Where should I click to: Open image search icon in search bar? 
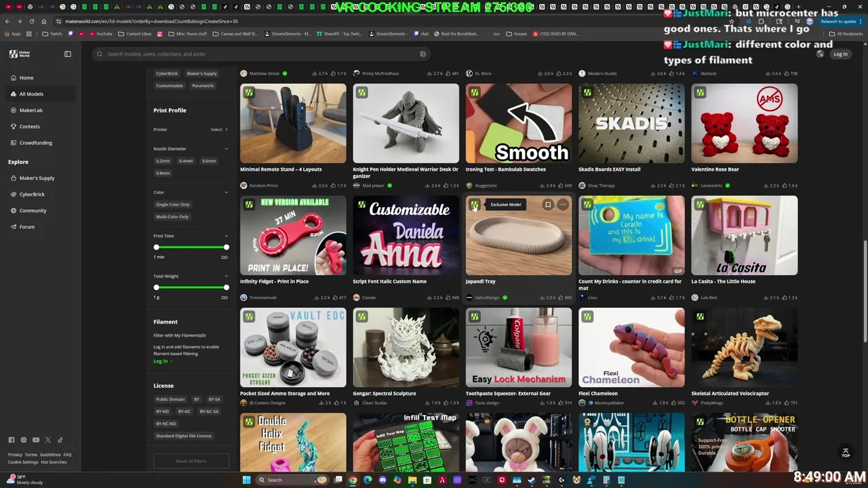[422, 54]
